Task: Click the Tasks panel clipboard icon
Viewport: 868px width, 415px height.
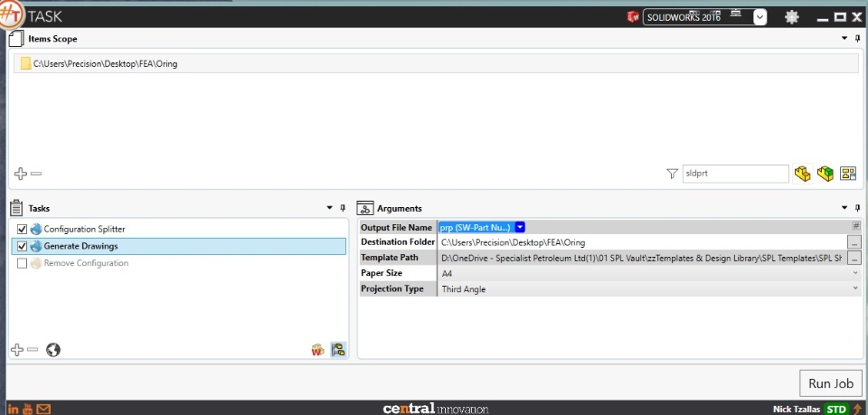Action: point(16,208)
